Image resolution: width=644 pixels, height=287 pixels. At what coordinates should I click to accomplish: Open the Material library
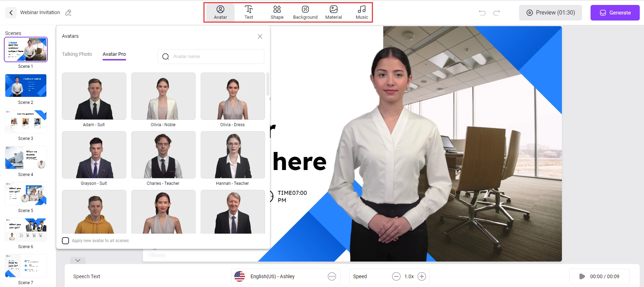[x=333, y=12]
